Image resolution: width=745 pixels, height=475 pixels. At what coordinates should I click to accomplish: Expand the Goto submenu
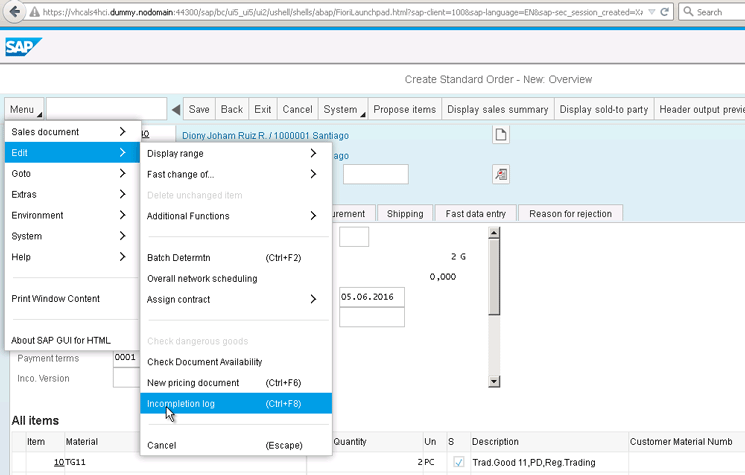[x=72, y=173]
